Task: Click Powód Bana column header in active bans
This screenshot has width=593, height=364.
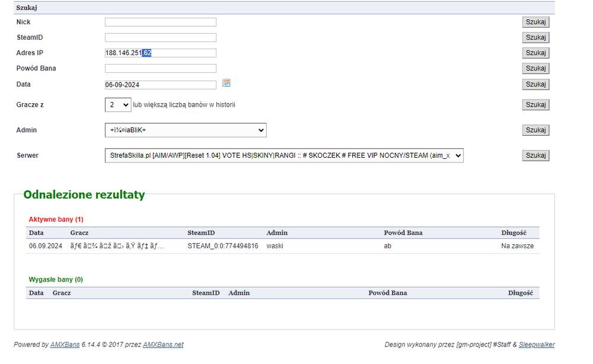Action: 403,233
